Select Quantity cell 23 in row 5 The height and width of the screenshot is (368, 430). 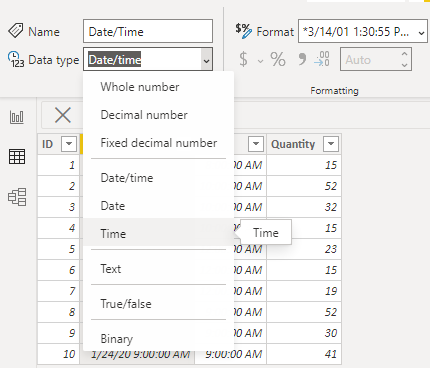304,249
